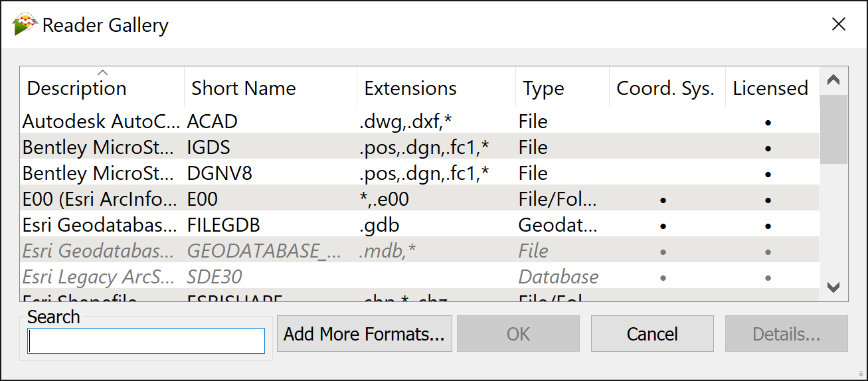
Task: Click the .gdb extensions cell
Action: 379,225
